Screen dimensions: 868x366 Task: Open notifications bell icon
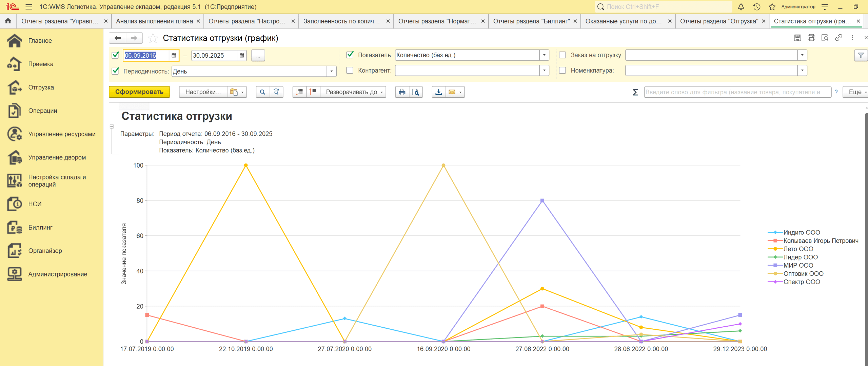pyautogui.click(x=741, y=7)
